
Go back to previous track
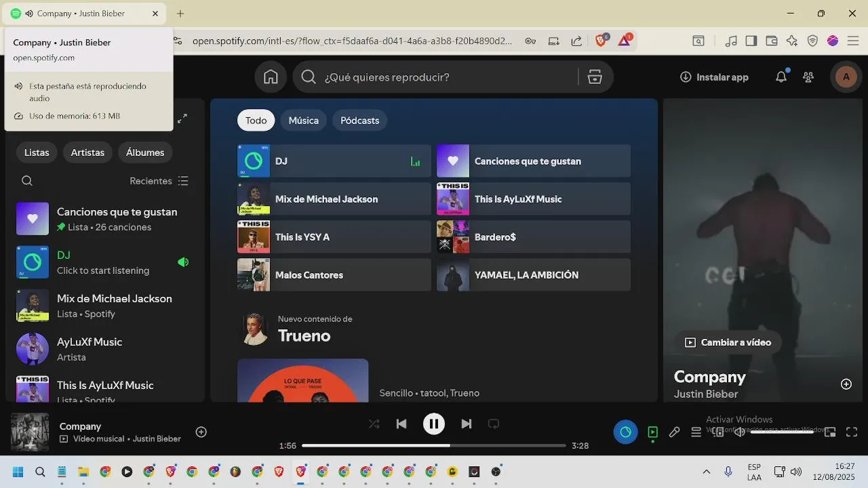pos(401,424)
